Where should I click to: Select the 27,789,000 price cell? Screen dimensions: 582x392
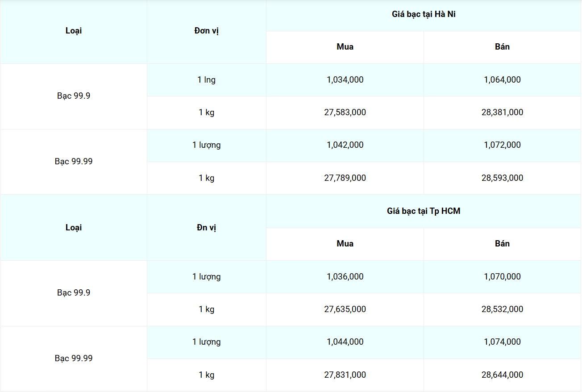coord(345,178)
